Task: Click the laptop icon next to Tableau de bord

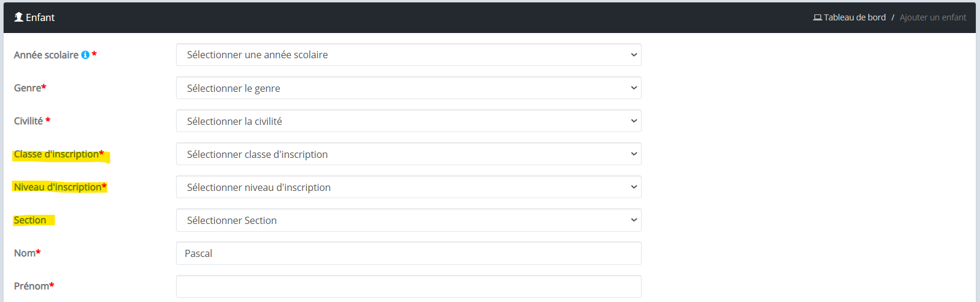Action: pos(817,17)
